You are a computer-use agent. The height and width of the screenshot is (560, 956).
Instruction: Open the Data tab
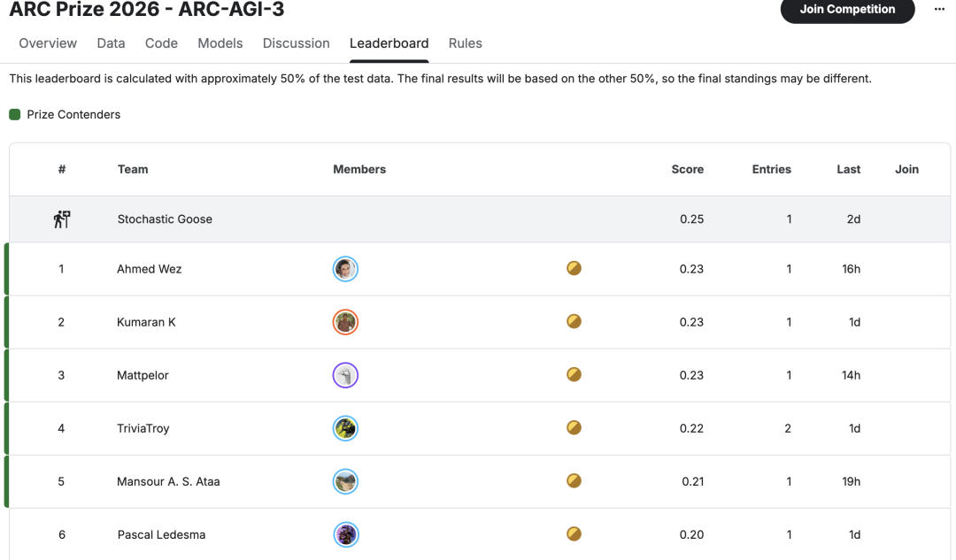(x=111, y=43)
